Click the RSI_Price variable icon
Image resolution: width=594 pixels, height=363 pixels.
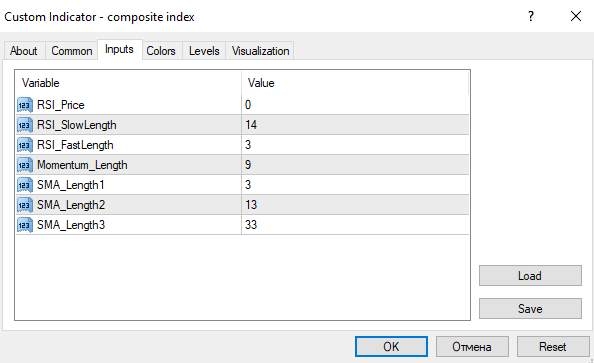click(25, 105)
